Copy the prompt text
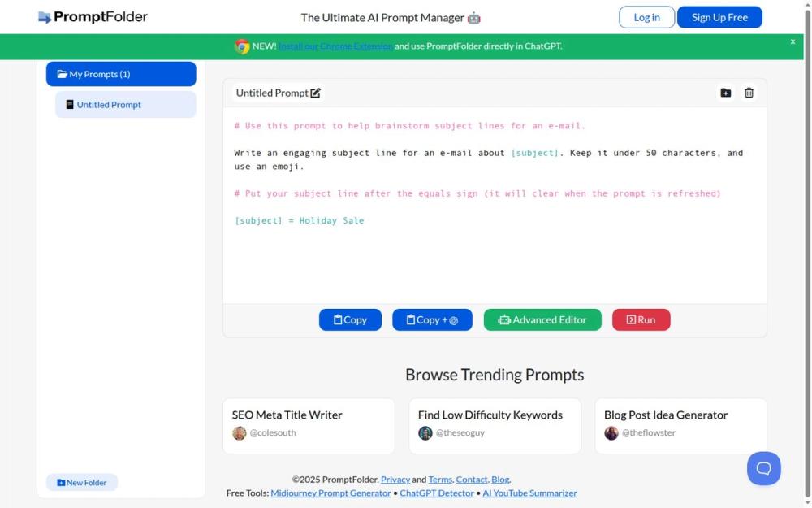The width and height of the screenshot is (812, 508). [350, 319]
